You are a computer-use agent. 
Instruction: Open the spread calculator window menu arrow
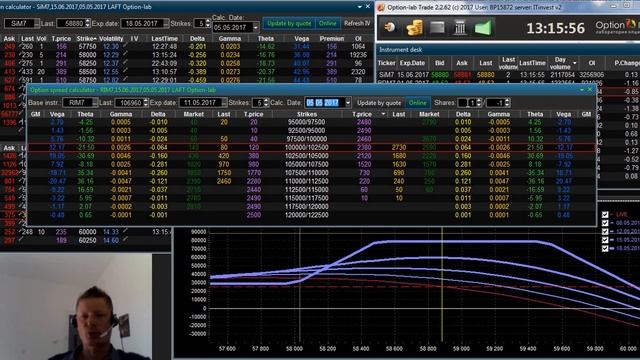(582, 90)
